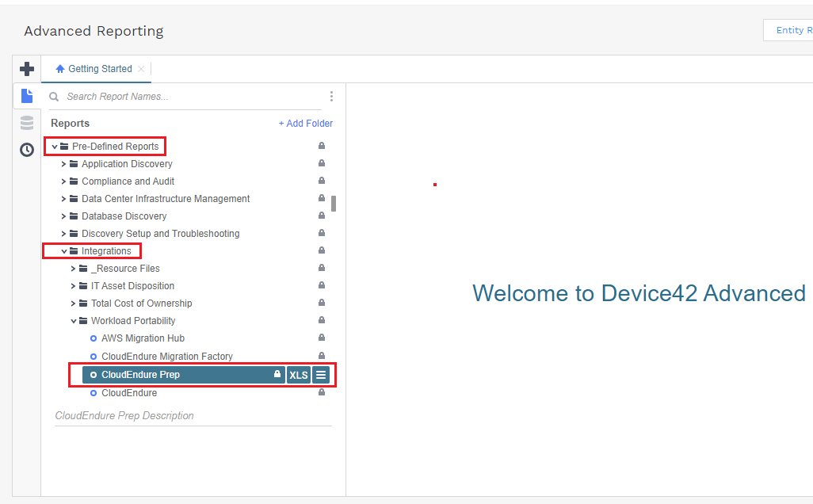Open the data sources database icon in sidebar
The height and width of the screenshot is (504, 813).
pos(27,123)
